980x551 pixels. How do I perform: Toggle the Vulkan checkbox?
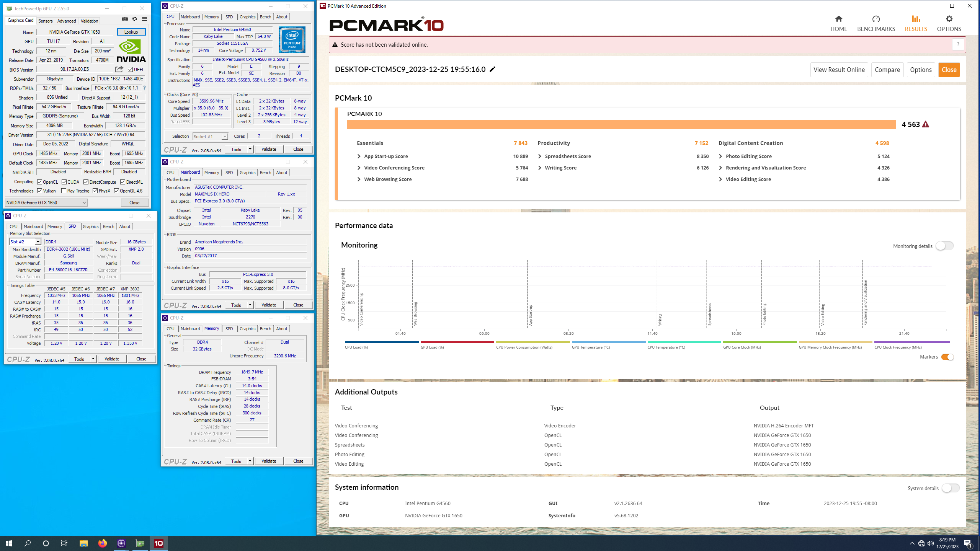click(39, 191)
